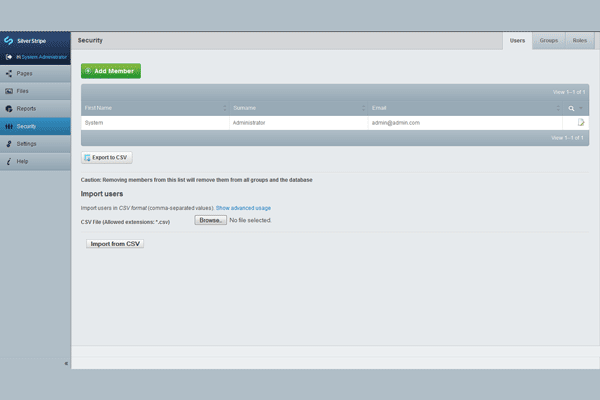Screen dimensions: 600x400
Task: Select the Security menu item
Action: 35,126
